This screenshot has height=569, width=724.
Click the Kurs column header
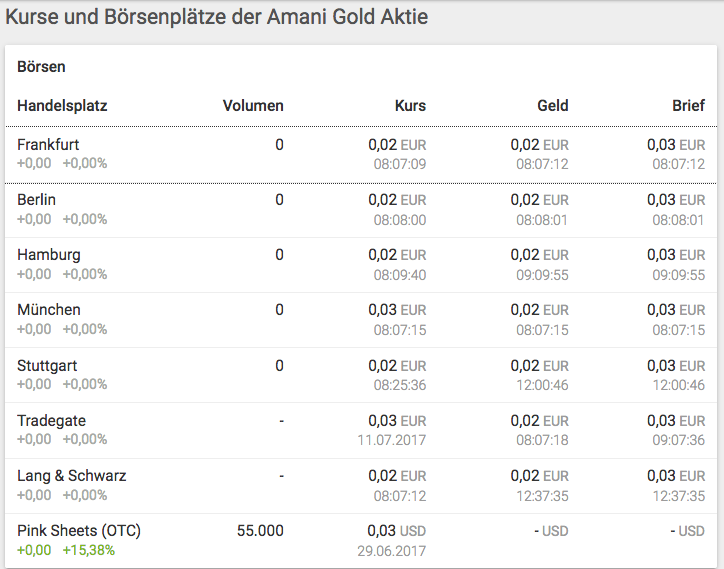click(410, 106)
